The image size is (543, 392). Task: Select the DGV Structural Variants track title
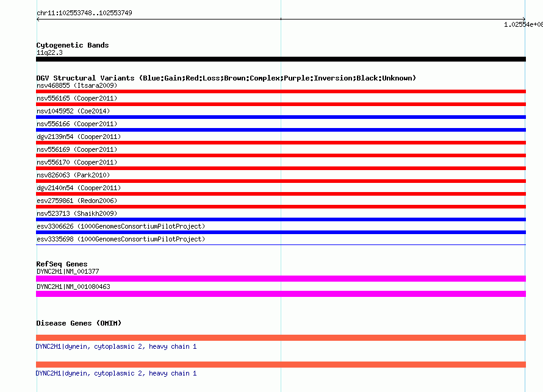coord(226,78)
